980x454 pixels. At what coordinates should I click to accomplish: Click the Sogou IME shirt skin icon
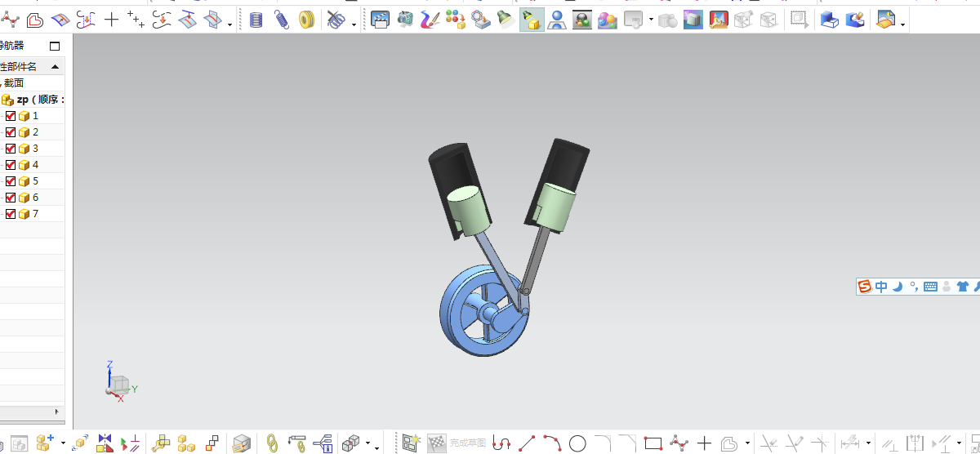tap(962, 287)
